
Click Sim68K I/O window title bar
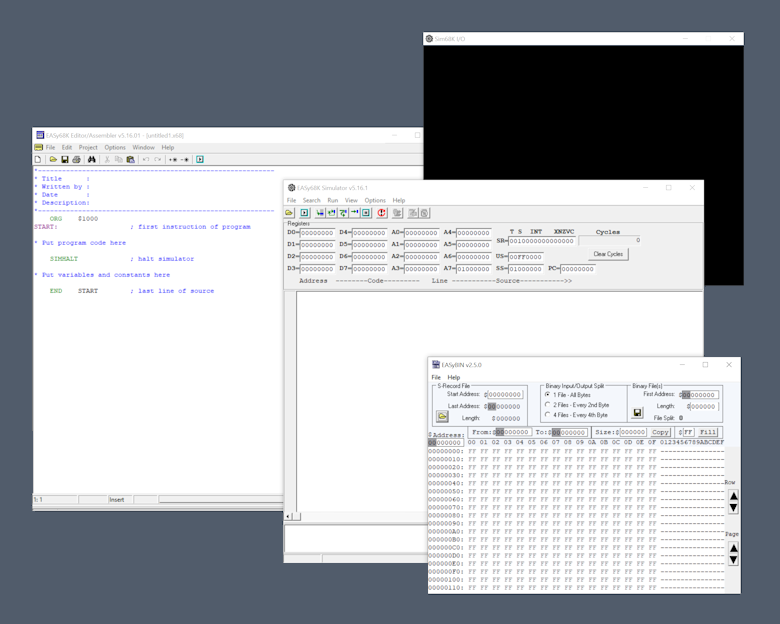(583, 38)
